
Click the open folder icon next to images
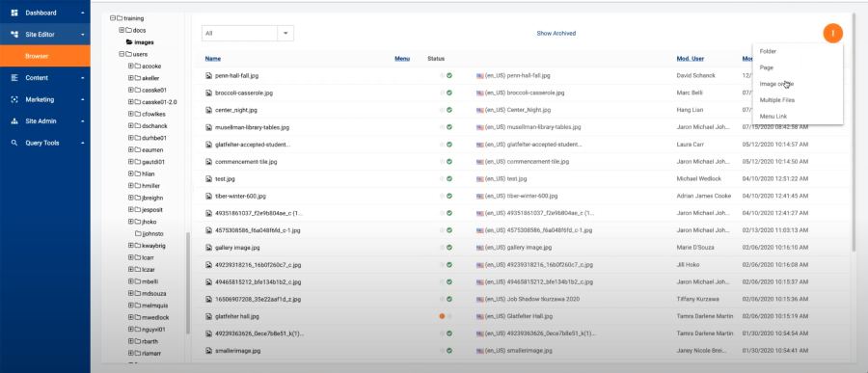pos(129,42)
